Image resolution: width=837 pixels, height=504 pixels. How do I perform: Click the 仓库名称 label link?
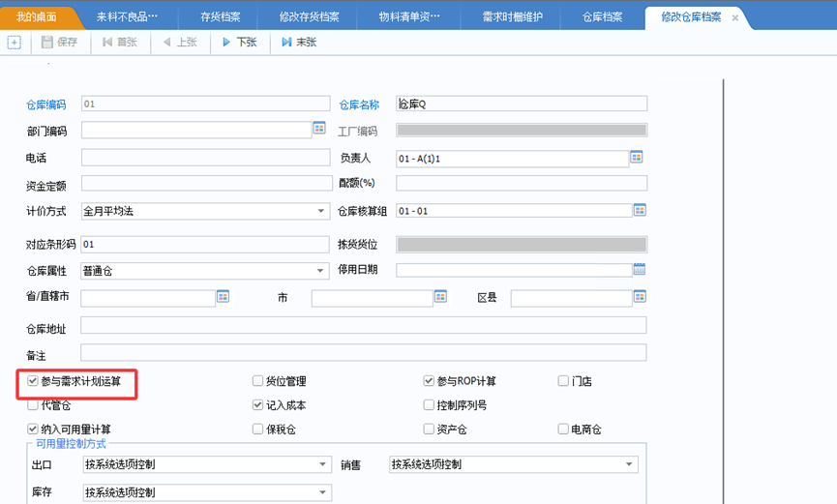[x=359, y=104]
